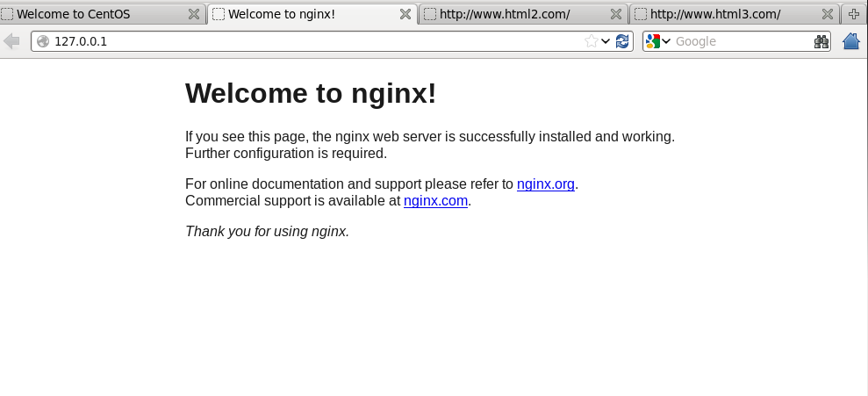Click the Google search engine icon
Viewport: 868px width, 396px height.
pyautogui.click(x=653, y=41)
